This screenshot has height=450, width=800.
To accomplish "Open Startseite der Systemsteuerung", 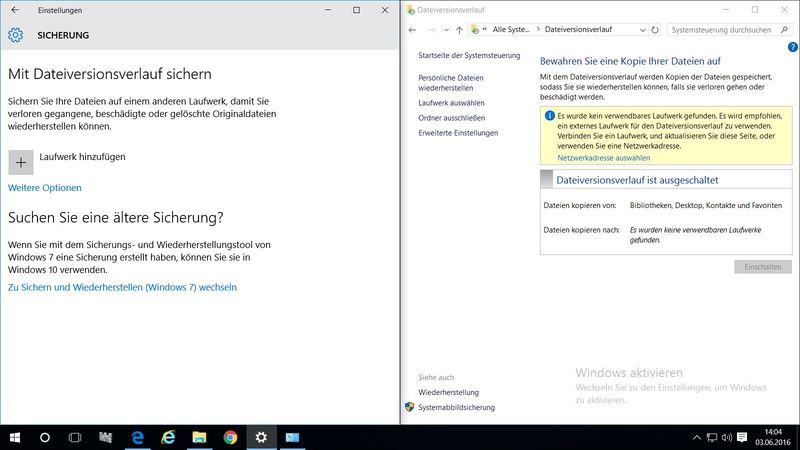I will click(469, 55).
